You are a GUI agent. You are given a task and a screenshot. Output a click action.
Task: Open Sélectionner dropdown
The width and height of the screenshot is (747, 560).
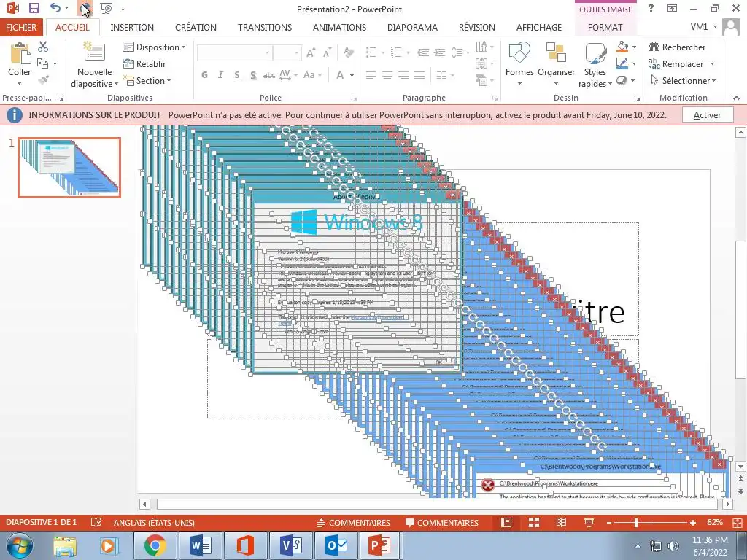coord(683,80)
